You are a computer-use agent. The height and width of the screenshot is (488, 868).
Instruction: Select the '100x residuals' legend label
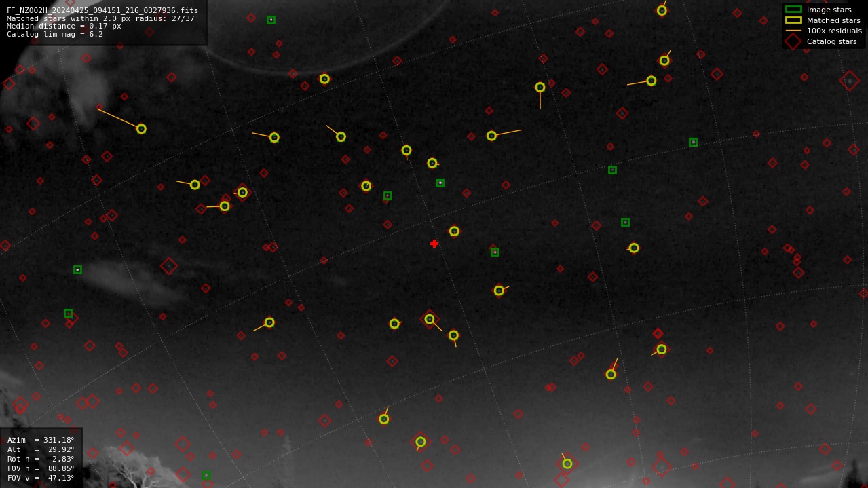(x=834, y=31)
